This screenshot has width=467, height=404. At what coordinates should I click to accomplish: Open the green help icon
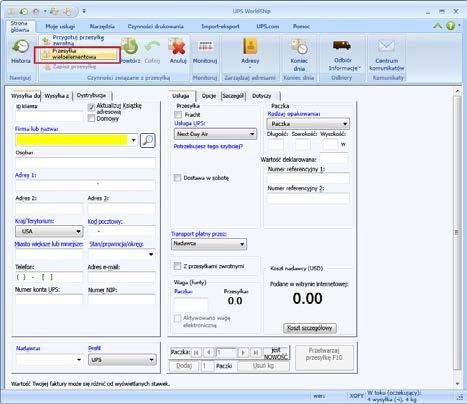pyautogui.click(x=450, y=26)
